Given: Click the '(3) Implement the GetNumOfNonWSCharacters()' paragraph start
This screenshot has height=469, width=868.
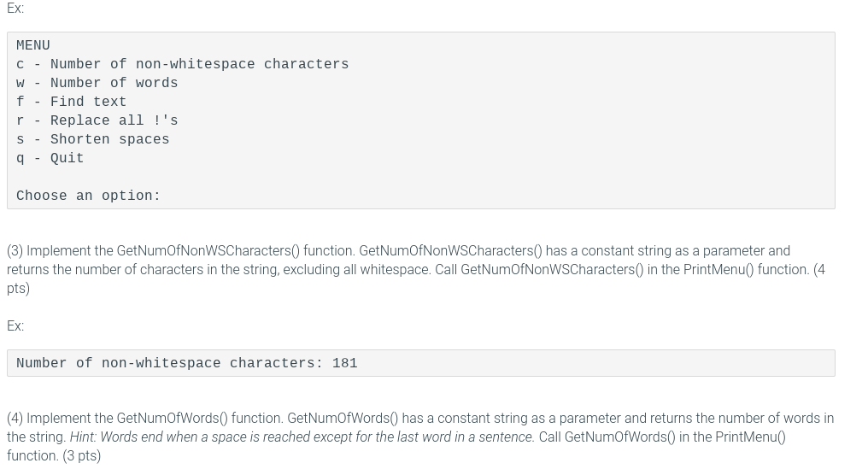Looking at the screenshot, I should tap(180, 251).
